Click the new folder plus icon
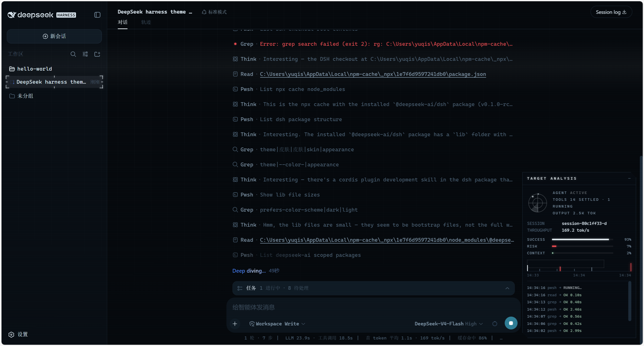 [97, 54]
